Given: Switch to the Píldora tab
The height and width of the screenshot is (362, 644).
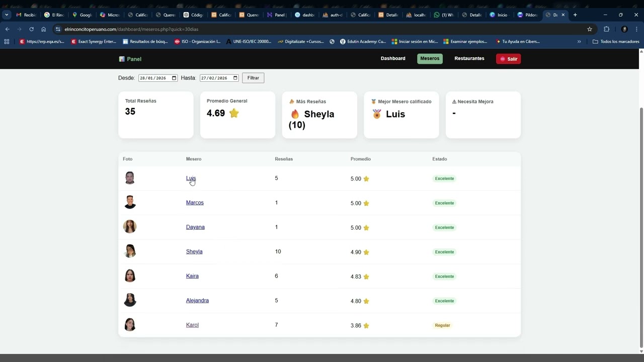Looking at the screenshot, I should tap(527, 15).
